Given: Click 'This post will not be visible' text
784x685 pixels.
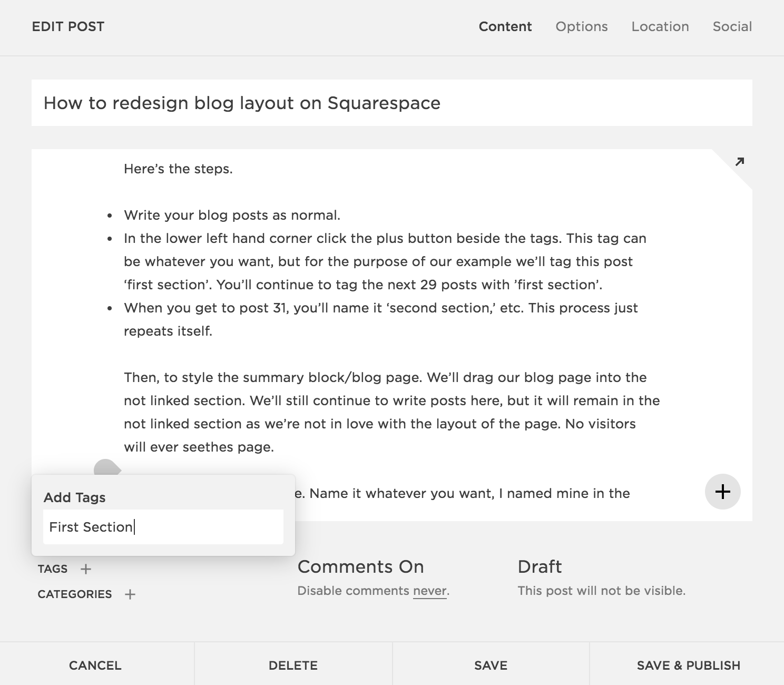Looking at the screenshot, I should coord(602,591).
